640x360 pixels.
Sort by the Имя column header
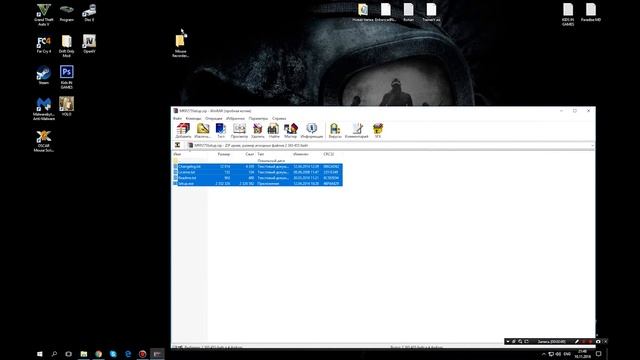pyautogui.click(x=177, y=154)
